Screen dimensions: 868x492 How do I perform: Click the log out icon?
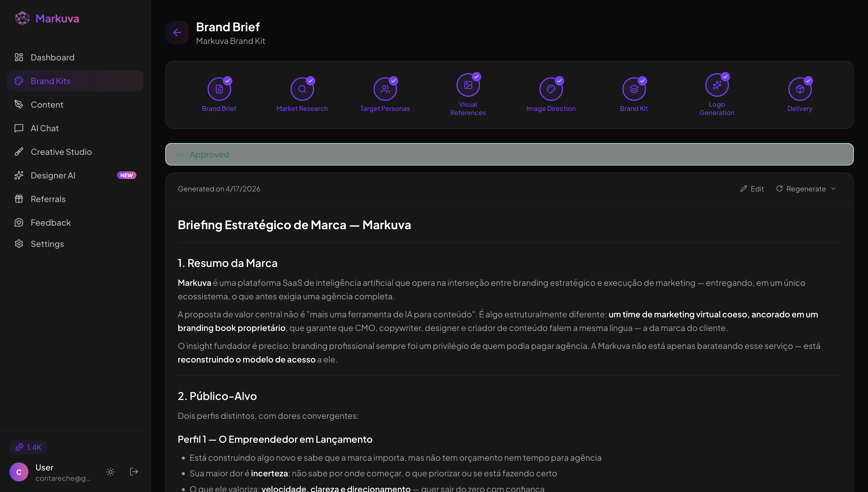point(134,471)
